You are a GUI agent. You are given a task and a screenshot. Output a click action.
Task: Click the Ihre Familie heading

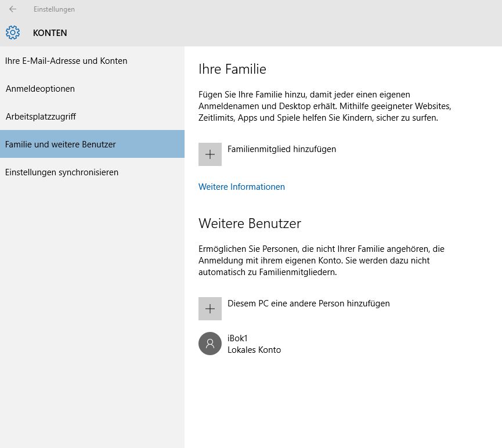(233, 69)
